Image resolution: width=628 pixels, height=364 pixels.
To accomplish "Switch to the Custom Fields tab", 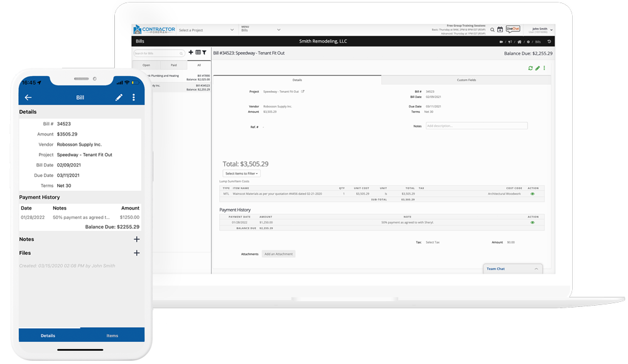I will [x=465, y=80].
